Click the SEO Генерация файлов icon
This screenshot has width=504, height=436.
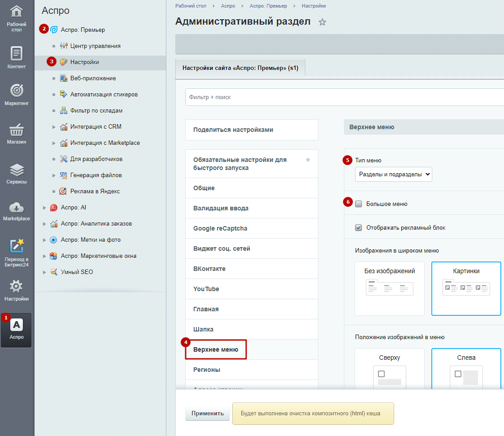coord(64,175)
